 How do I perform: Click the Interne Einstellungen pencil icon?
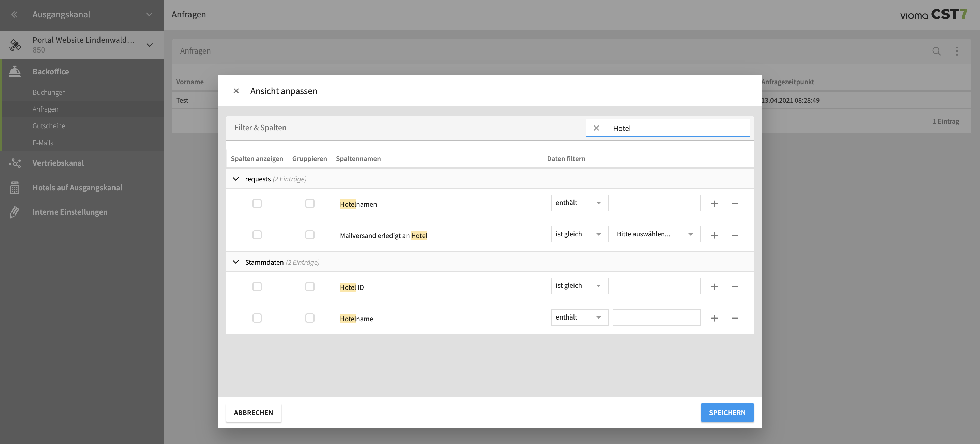click(15, 212)
